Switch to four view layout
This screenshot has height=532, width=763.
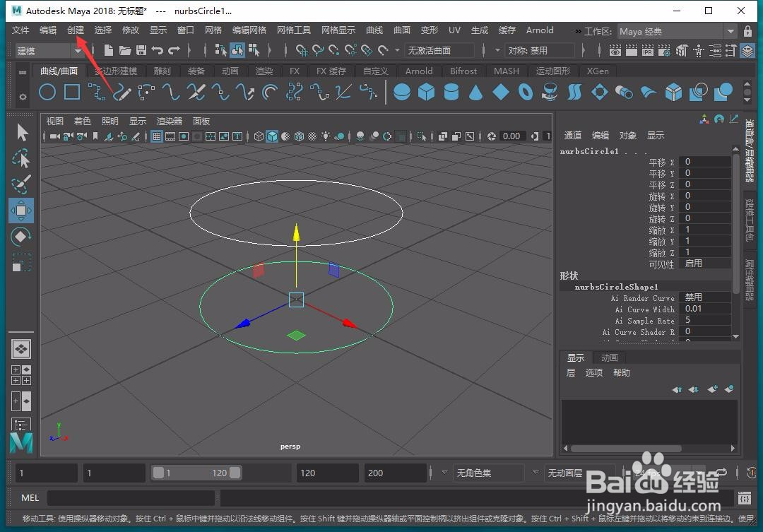point(21,374)
